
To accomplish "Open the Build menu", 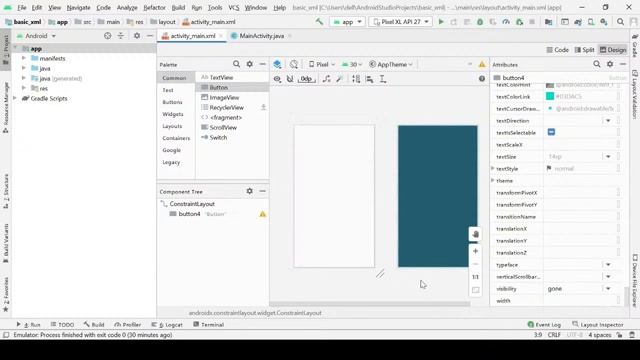I will 178,7.
